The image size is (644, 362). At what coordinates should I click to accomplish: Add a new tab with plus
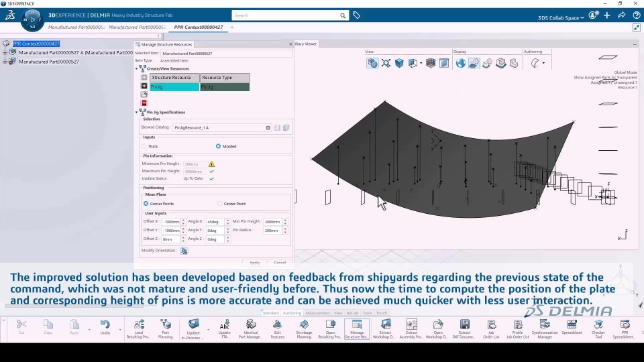click(x=232, y=27)
